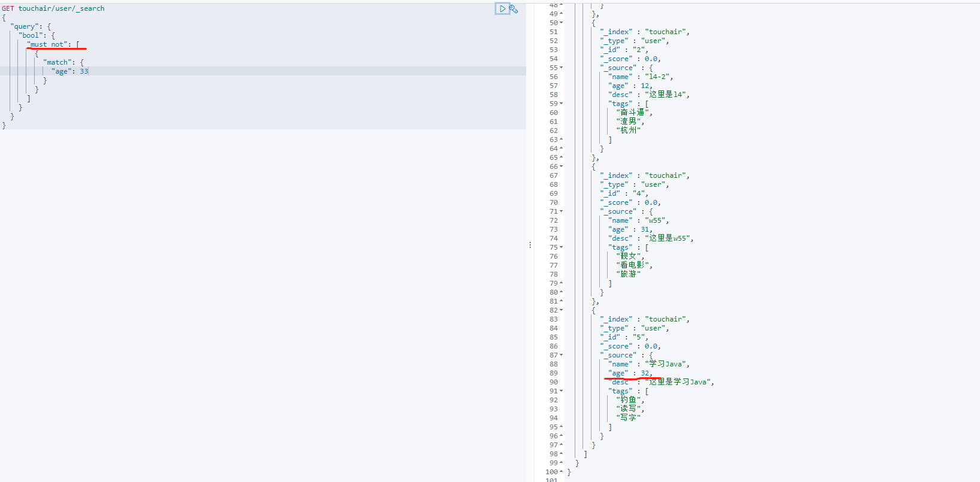Click the "age": 33 line in the editor
The image size is (980, 482).
[x=70, y=71]
